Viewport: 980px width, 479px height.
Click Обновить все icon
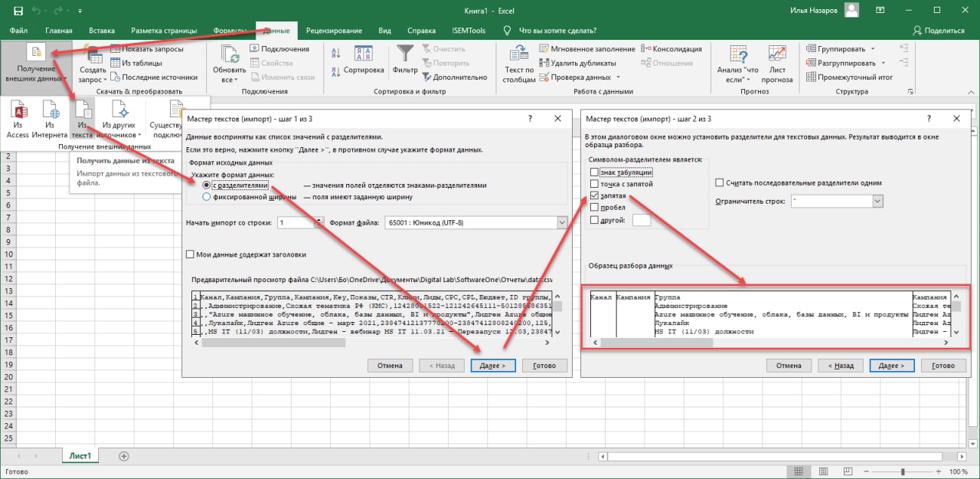229,55
